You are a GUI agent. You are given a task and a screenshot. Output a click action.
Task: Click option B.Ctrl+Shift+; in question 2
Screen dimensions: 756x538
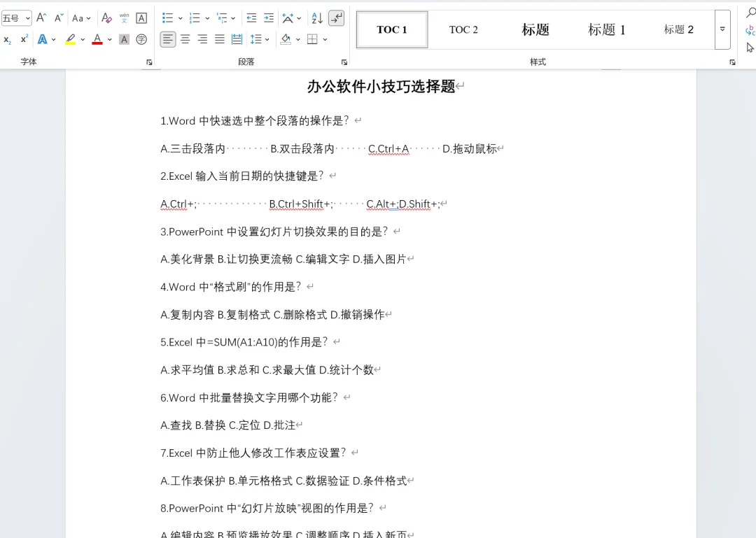point(302,204)
